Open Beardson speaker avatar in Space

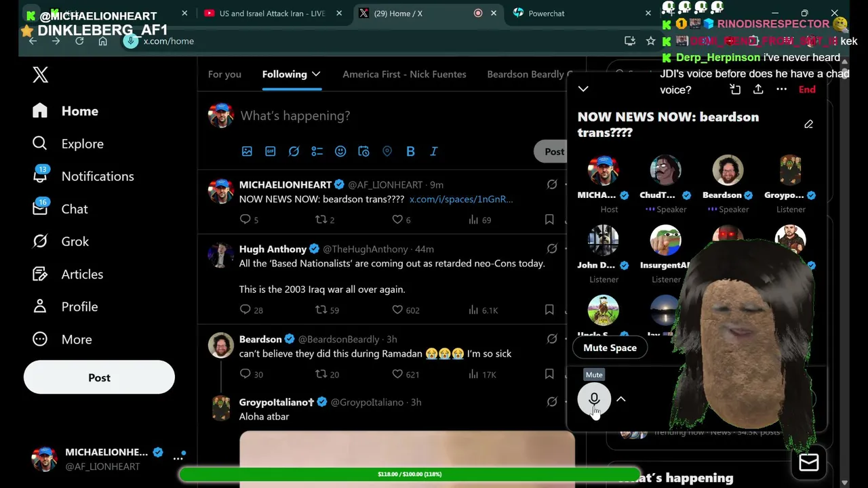click(x=728, y=169)
